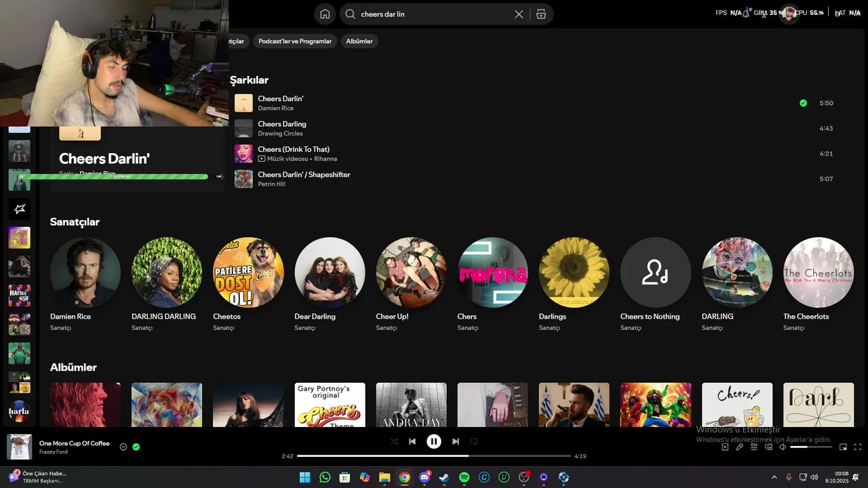Open the mini player icon
Viewport: 868px width, 488px height.
tap(843, 447)
